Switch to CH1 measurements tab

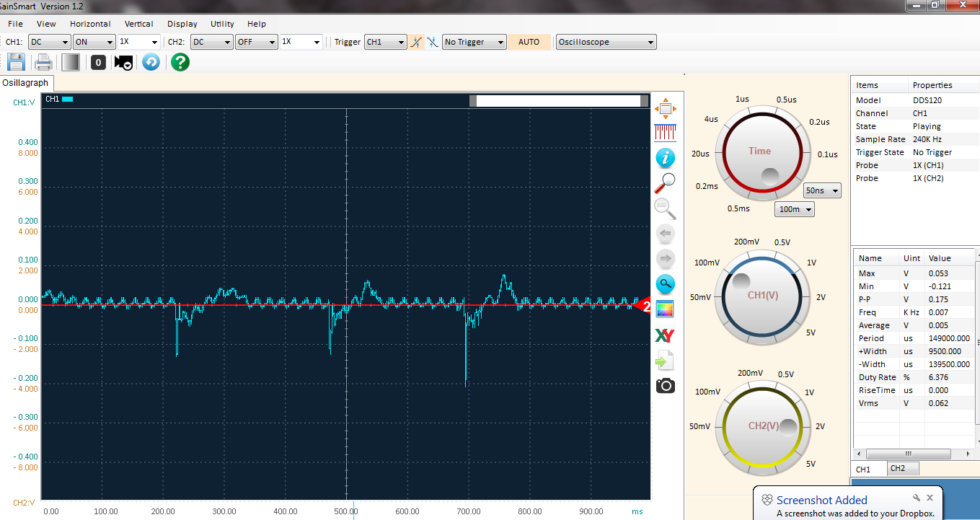[x=869, y=469]
